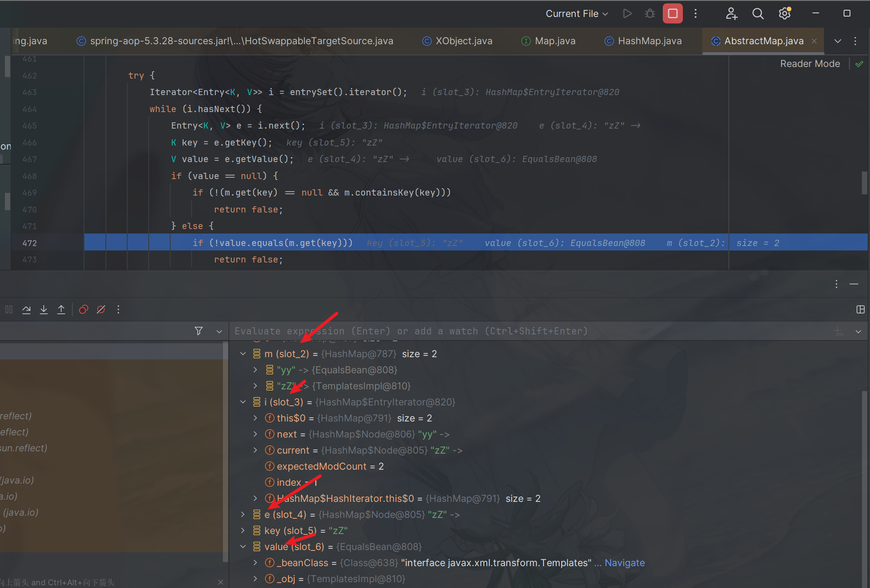Collapse the m (slot_2) variable
The width and height of the screenshot is (870, 588).
click(x=243, y=354)
